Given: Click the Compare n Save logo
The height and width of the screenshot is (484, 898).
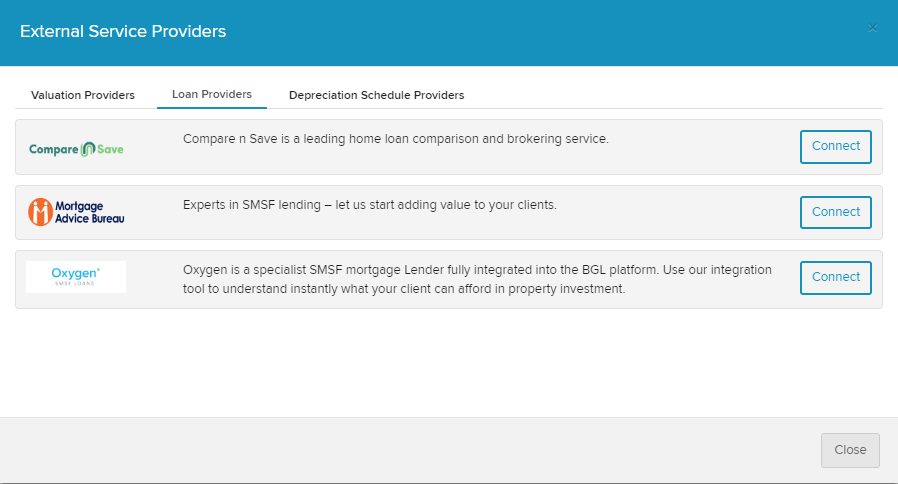Looking at the screenshot, I should (76, 149).
